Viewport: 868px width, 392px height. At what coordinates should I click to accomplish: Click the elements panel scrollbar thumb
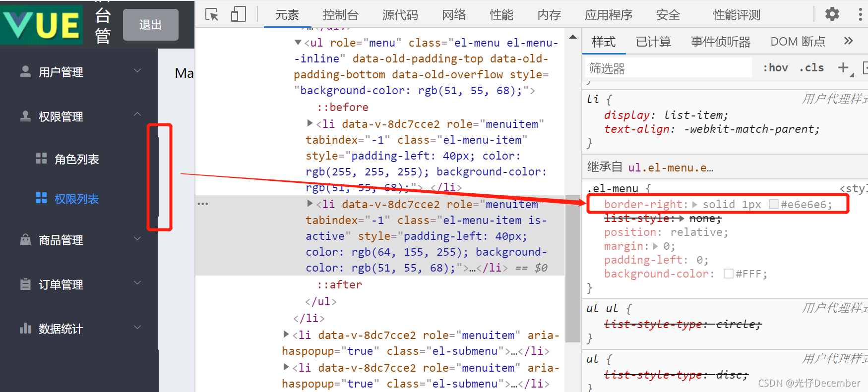(573, 268)
